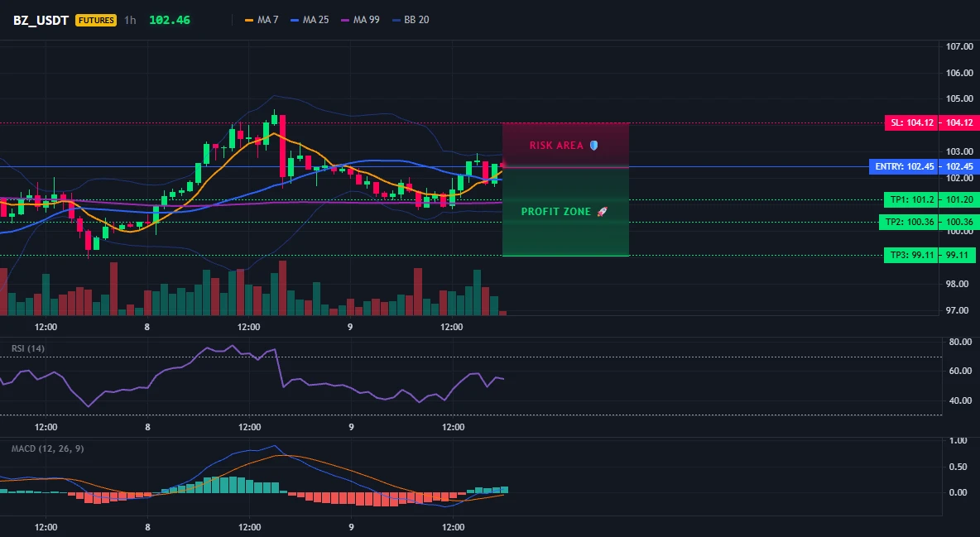Viewport: 980px width, 537px height.
Task: Click the green 102.46 current price
Action: click(170, 20)
